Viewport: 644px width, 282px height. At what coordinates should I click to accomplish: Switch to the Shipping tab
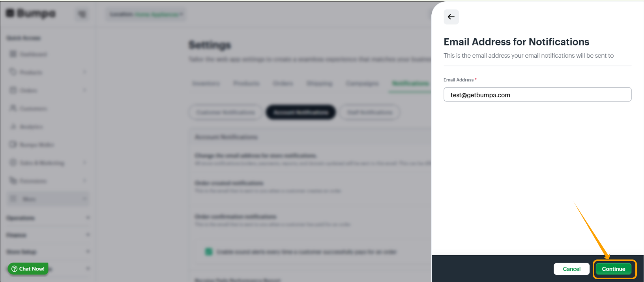pyautogui.click(x=320, y=83)
